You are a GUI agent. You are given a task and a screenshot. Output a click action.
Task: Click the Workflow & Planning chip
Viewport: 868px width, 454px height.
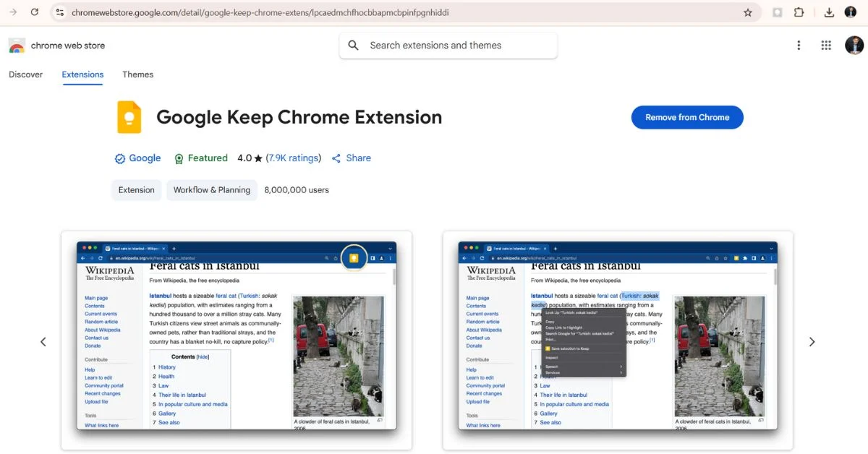coord(212,190)
